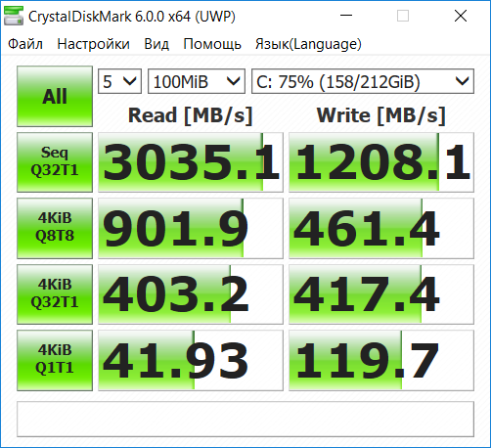Open the drive selector showing C: 75%

(x=363, y=81)
